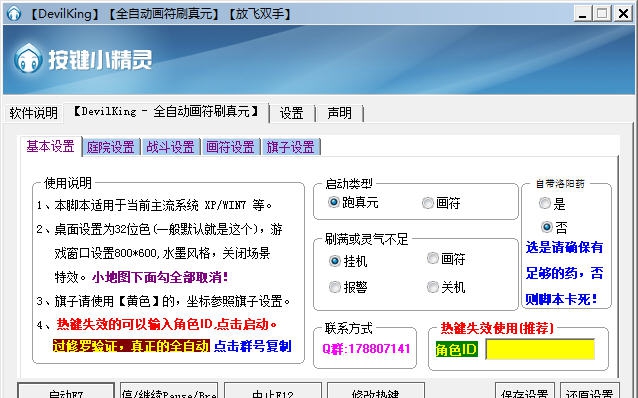The height and width of the screenshot is (398, 638).
Task: Minimize the window
Action: [x=582, y=14]
